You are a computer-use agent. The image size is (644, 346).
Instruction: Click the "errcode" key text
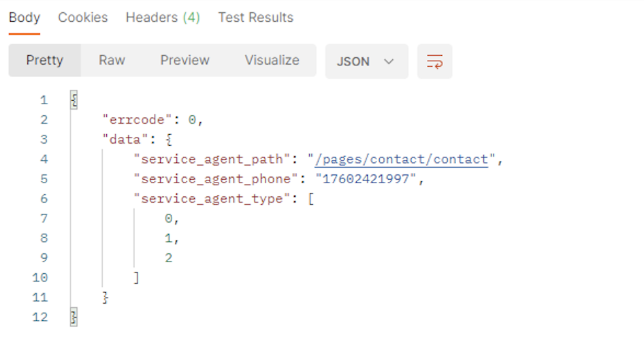pos(138,120)
